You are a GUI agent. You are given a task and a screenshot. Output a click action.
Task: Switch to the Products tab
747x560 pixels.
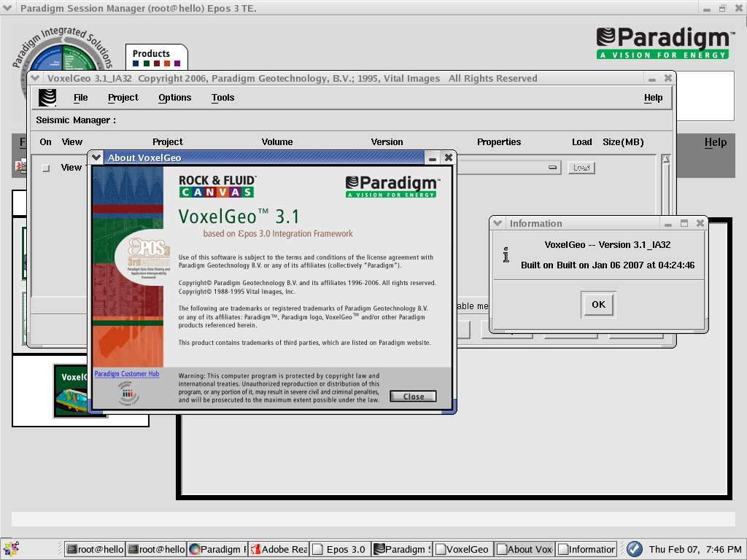coord(156,58)
